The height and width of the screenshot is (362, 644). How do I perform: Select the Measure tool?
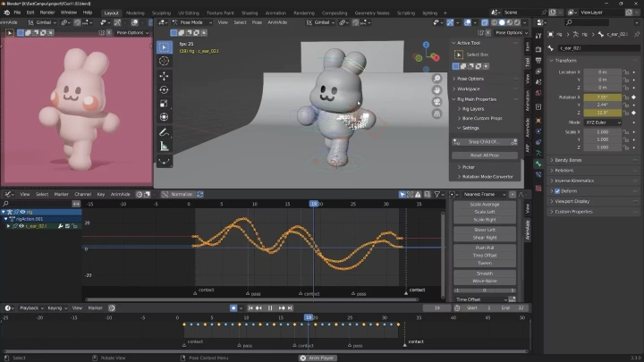[x=164, y=146]
